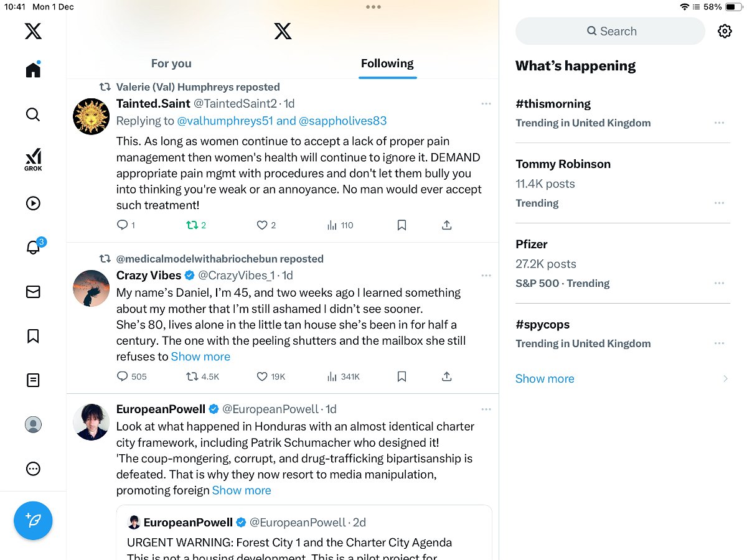The height and width of the screenshot is (560, 747).
Task: Click the Search input field
Action: point(610,31)
